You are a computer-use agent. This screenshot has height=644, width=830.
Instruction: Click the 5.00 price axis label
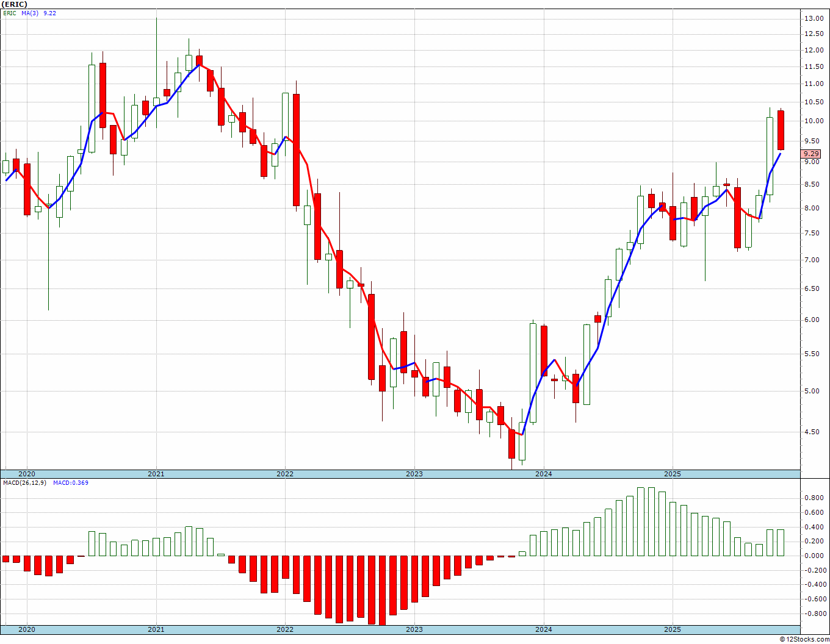[x=812, y=391]
